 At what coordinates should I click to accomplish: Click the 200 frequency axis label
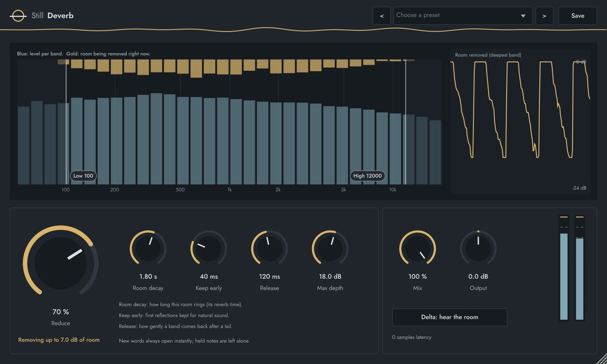tap(115, 190)
